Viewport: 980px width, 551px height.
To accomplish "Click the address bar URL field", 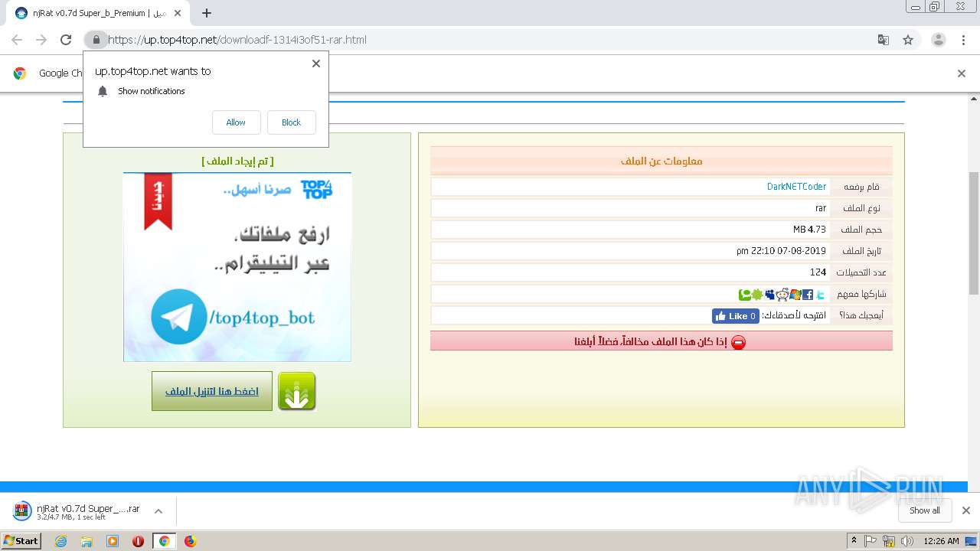I will click(x=490, y=40).
